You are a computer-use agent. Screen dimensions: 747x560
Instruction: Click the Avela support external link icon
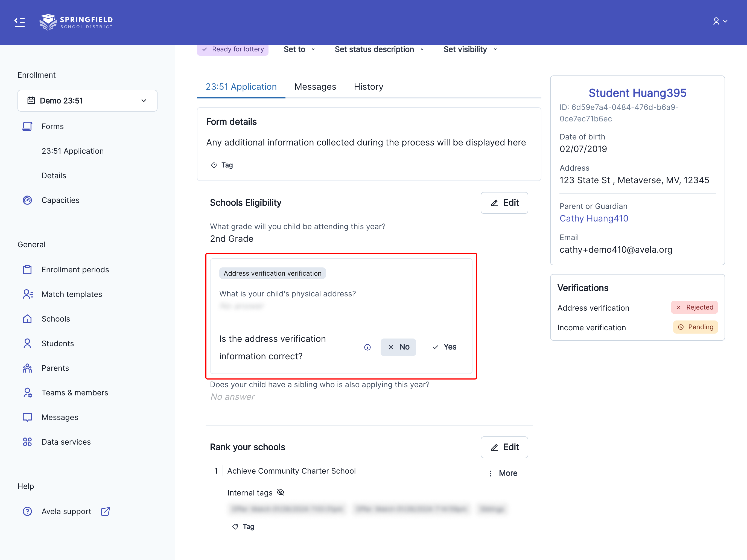pos(105,511)
